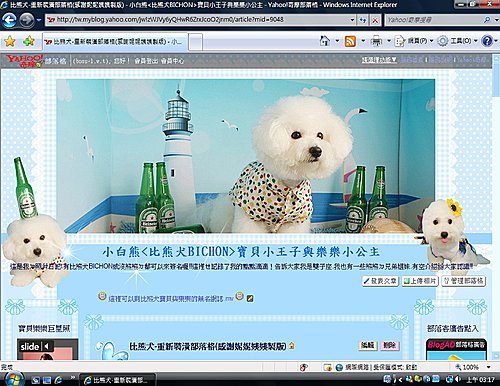Click the 管理部落格 manage blog button

pos(463,281)
